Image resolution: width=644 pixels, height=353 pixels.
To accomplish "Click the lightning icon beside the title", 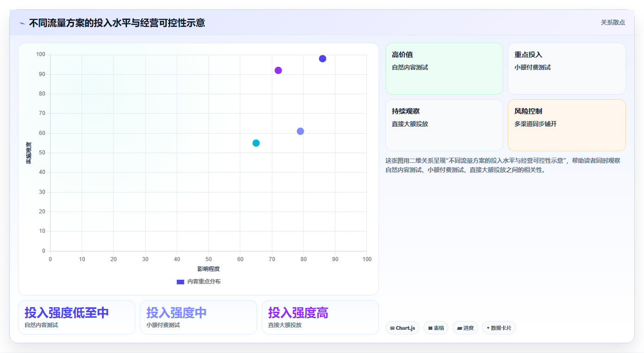I will pyautogui.click(x=22, y=23).
